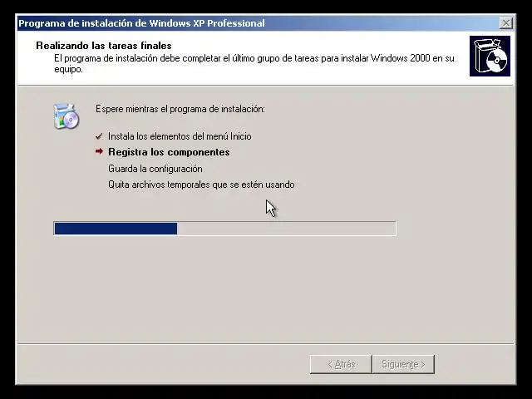
Task: Click Instala los elementos del menú Inicio
Action: pos(180,136)
